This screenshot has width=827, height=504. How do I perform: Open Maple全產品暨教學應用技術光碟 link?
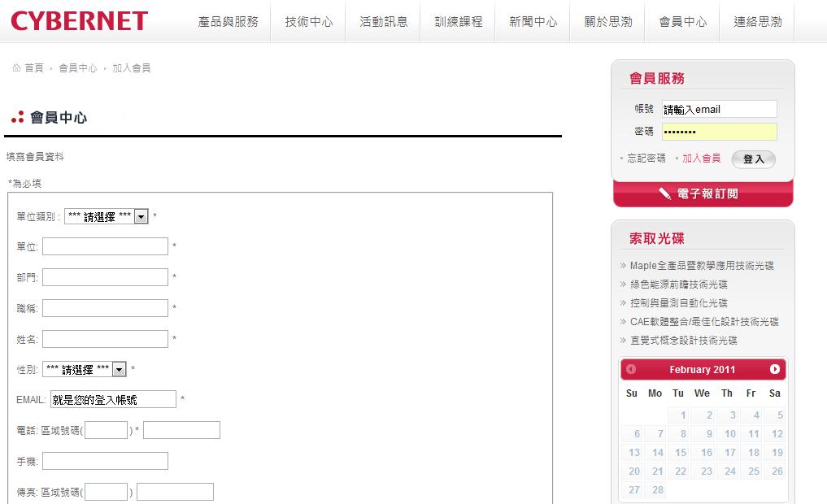[x=702, y=266]
